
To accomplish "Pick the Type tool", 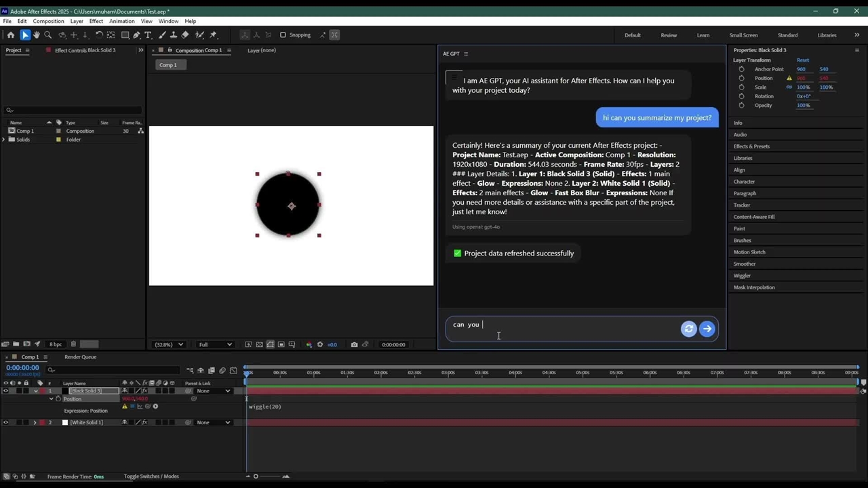I will point(148,35).
